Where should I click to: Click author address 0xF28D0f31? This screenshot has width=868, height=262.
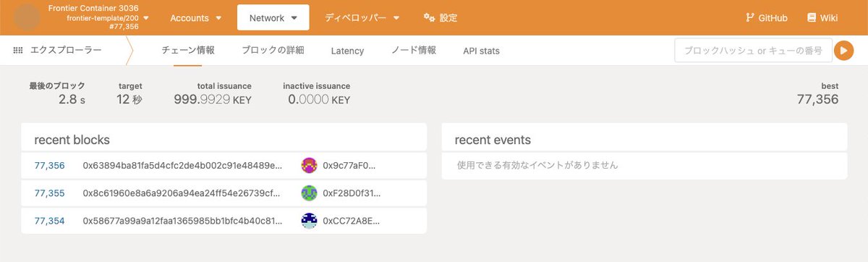click(352, 193)
